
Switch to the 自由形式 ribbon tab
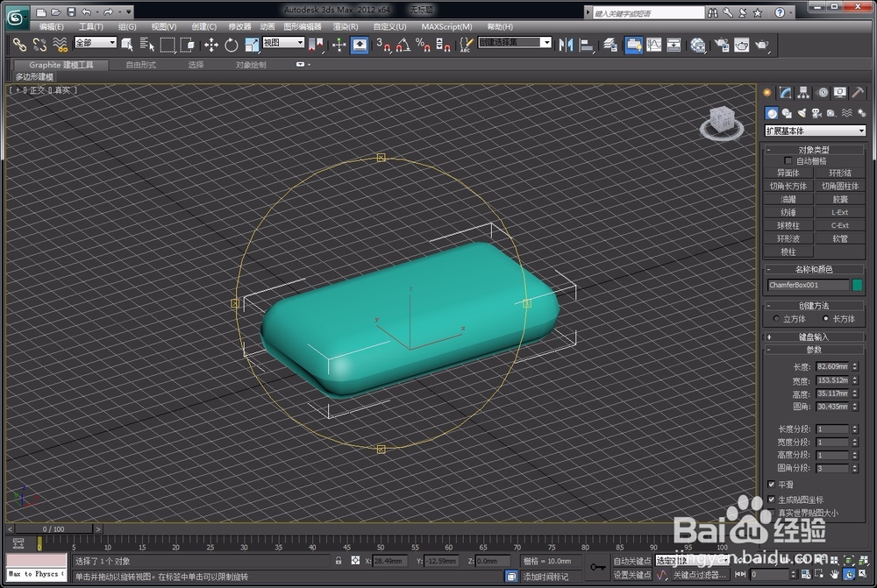(x=141, y=65)
